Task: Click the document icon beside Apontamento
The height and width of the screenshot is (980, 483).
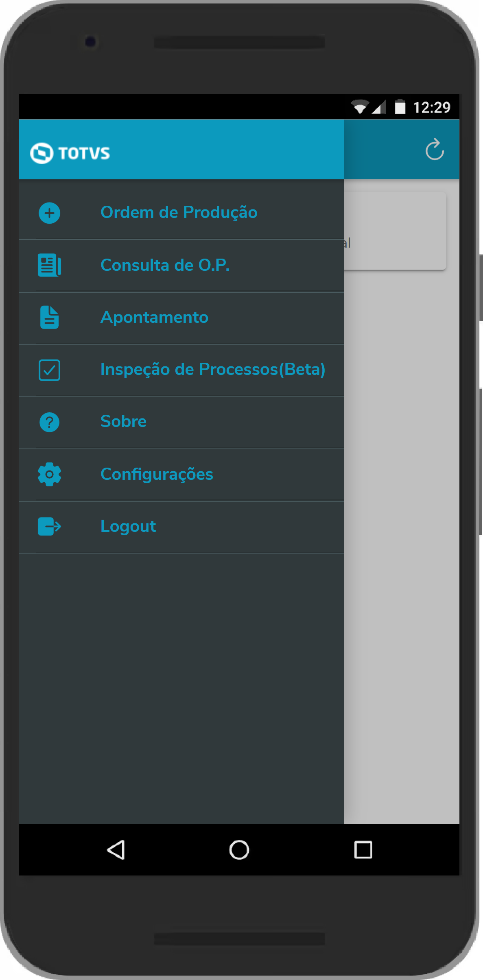Action: [x=49, y=317]
